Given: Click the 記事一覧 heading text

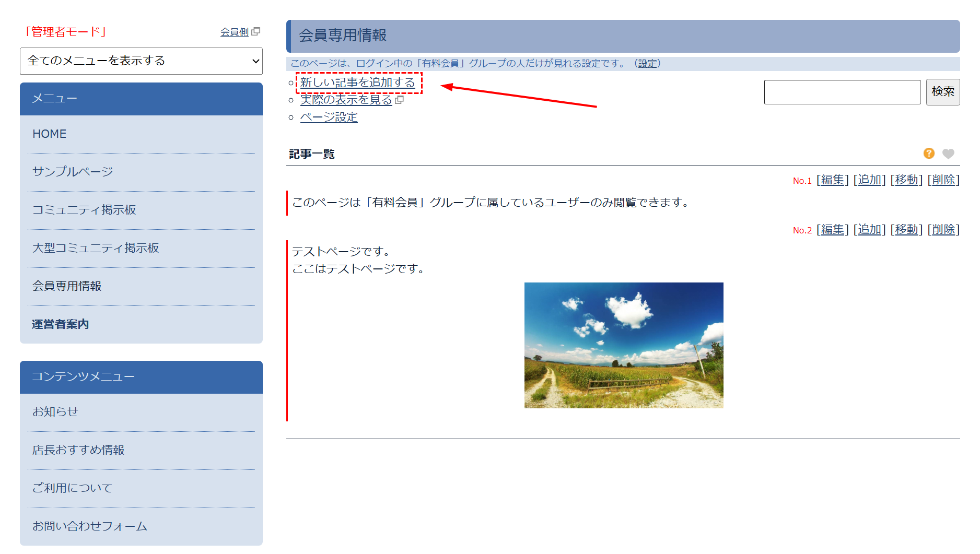Looking at the screenshot, I should 312,154.
